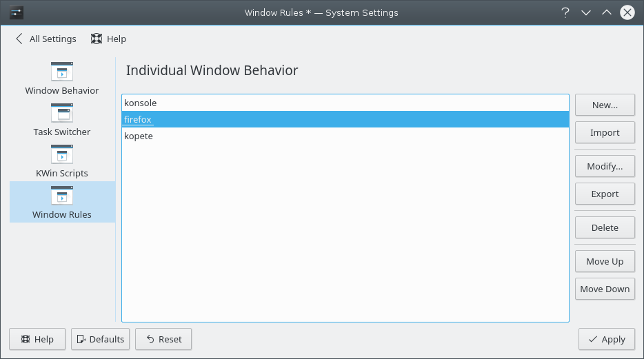
Task: Click the Import button
Action: 605,132
